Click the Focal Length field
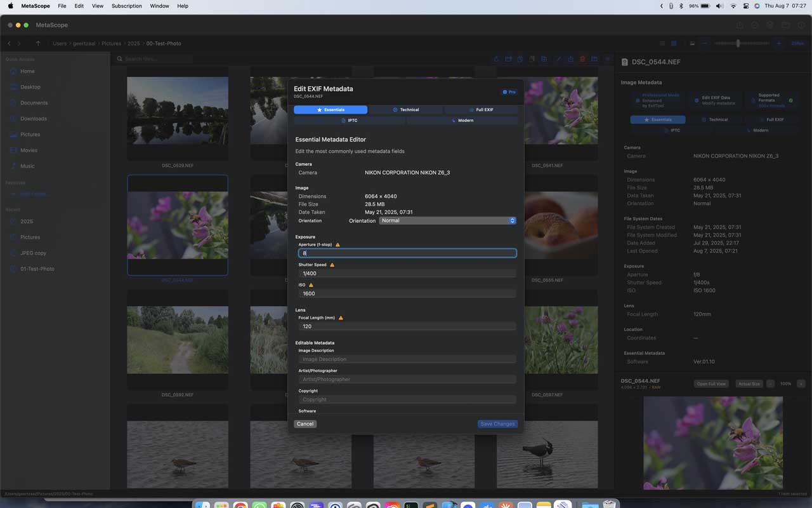The height and width of the screenshot is (508, 812). click(407, 326)
